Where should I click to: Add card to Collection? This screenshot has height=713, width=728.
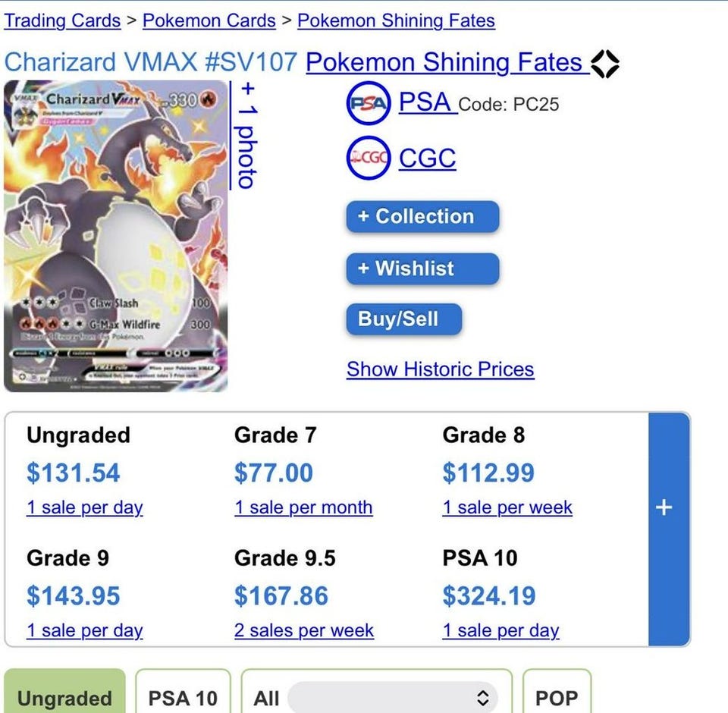point(422,217)
